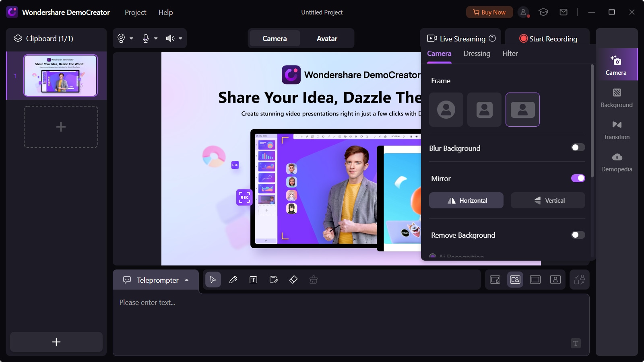
Task: Select the rectangle camera frame
Action: click(x=522, y=109)
